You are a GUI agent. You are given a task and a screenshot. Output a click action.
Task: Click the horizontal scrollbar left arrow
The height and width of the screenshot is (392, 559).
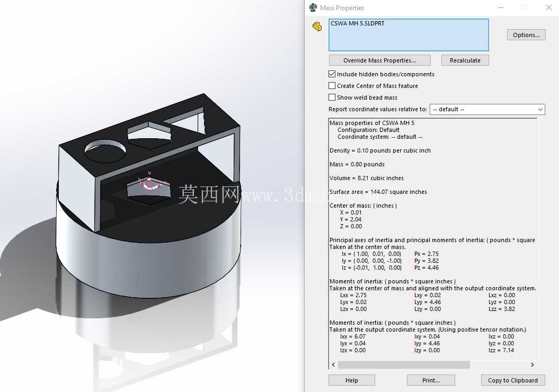pyautogui.click(x=333, y=364)
